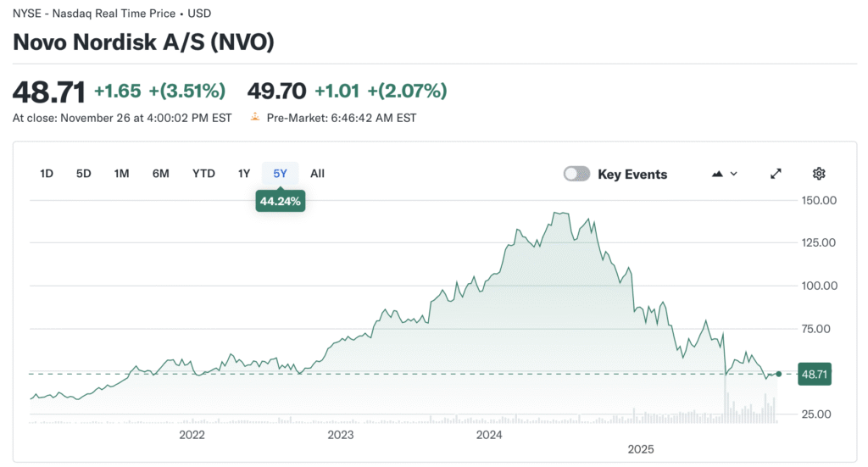
Task: Click the Novo Nordisk A/S (NVO) title
Action: [143, 43]
